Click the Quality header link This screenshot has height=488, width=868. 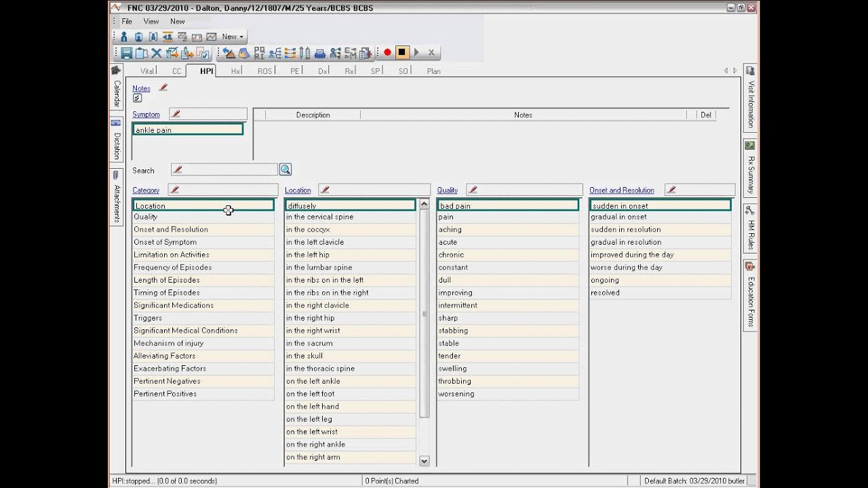pos(448,190)
